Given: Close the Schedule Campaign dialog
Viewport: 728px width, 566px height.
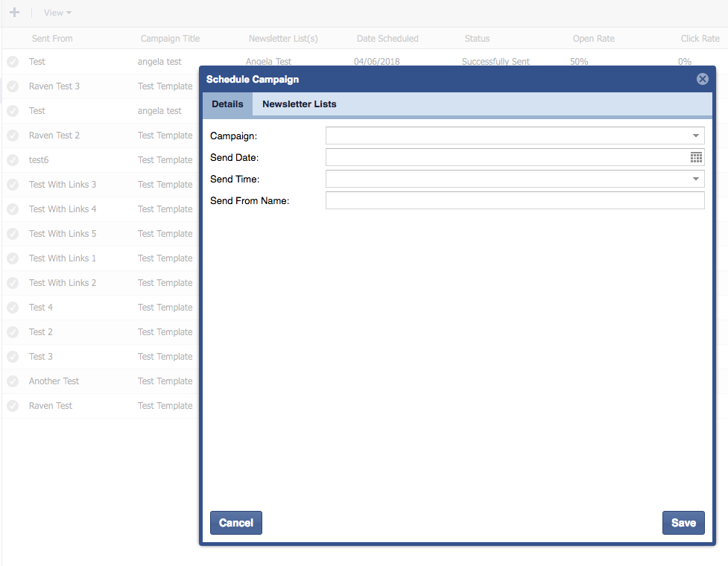Looking at the screenshot, I should click(x=702, y=79).
